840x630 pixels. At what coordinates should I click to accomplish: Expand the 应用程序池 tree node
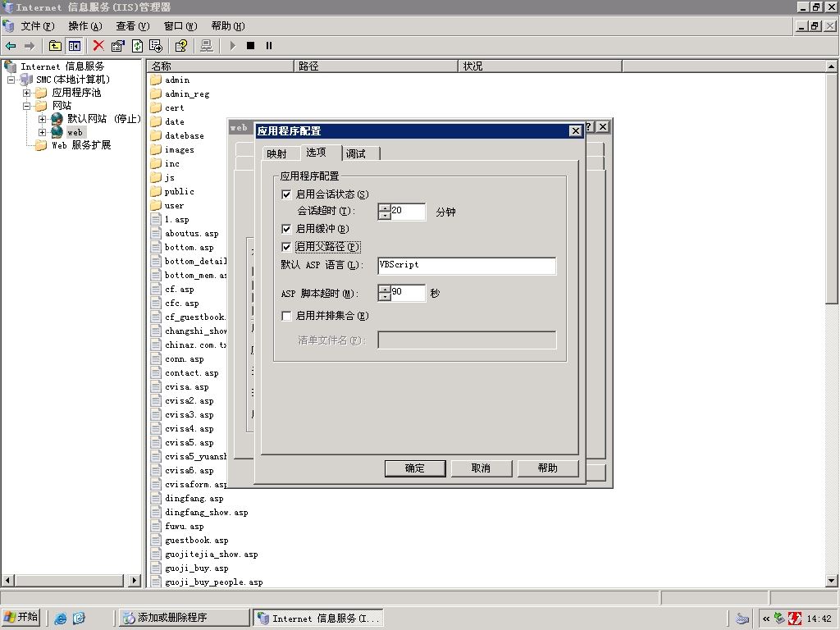click(26, 93)
